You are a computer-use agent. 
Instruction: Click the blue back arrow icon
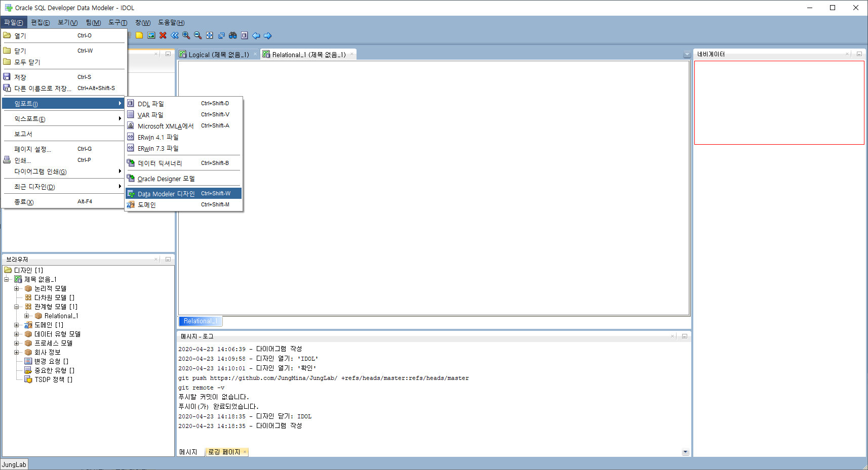[256, 35]
